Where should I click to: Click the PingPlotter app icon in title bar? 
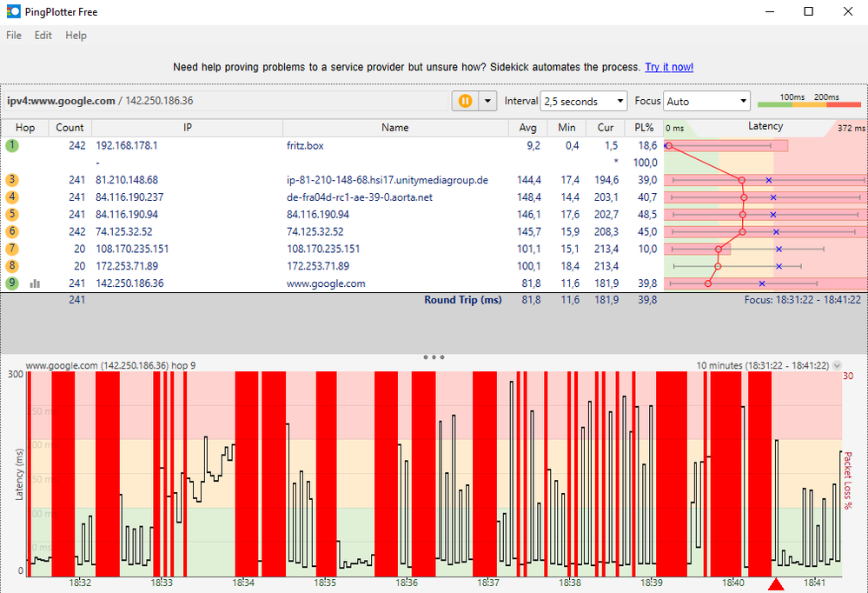click(13, 11)
